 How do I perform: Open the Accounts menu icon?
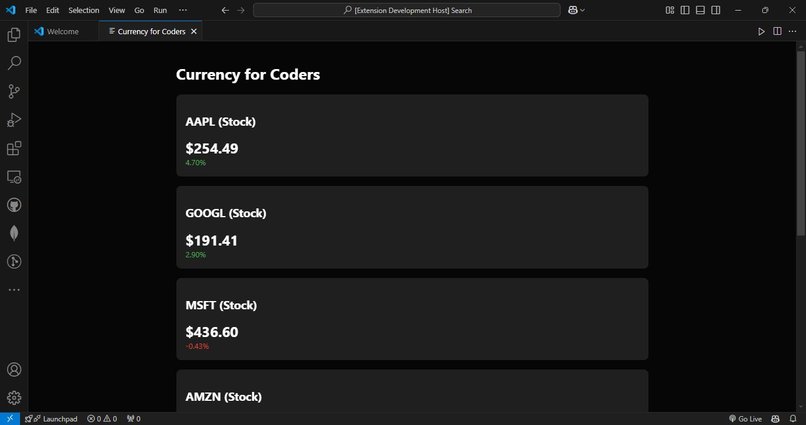pyautogui.click(x=14, y=369)
